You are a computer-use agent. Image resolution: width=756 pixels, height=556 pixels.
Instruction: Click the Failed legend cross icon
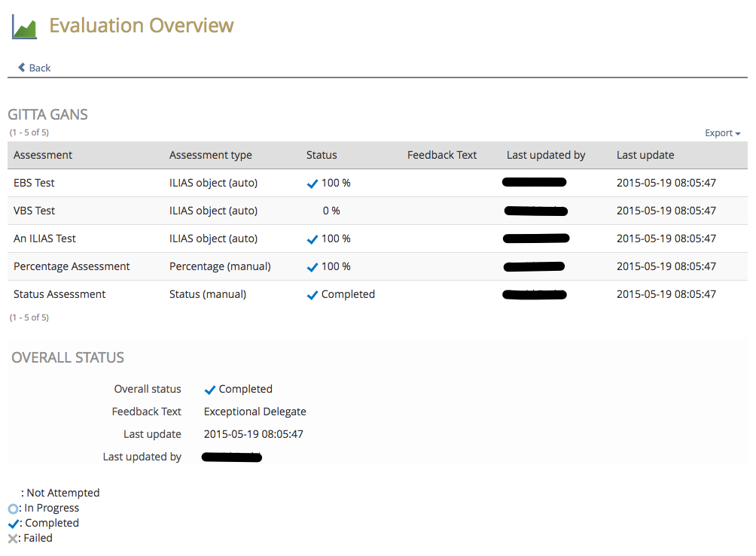coord(13,539)
